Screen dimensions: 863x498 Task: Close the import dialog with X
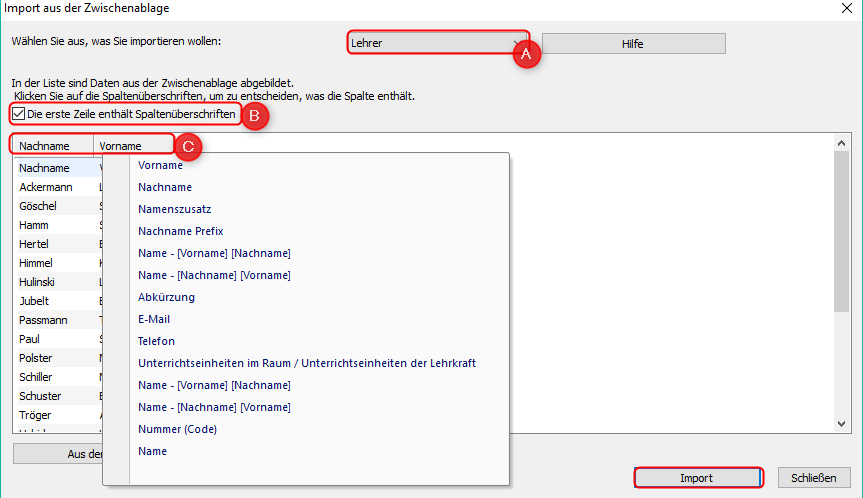pos(845,9)
